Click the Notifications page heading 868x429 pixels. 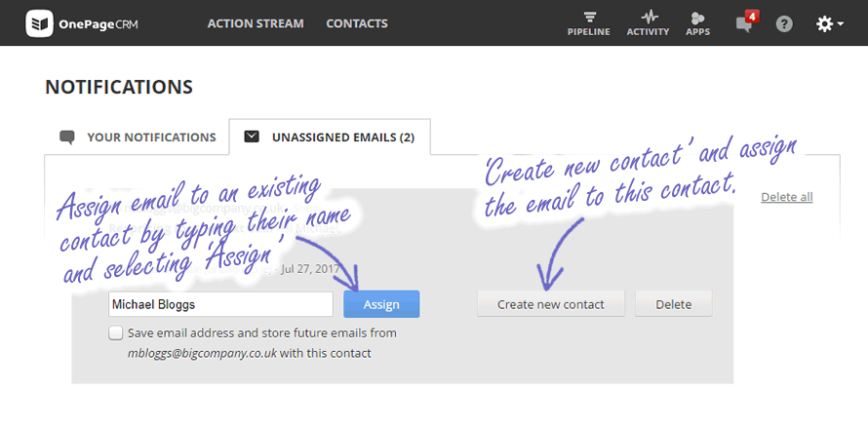[x=119, y=87]
